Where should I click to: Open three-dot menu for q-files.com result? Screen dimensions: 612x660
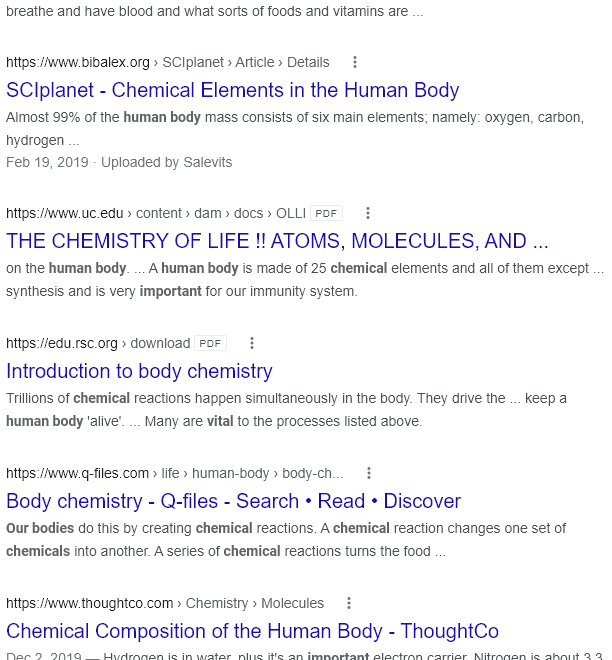pos(369,473)
